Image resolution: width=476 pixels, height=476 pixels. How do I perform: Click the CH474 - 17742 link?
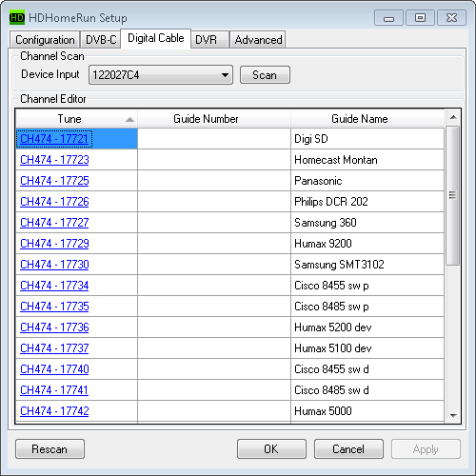click(54, 411)
